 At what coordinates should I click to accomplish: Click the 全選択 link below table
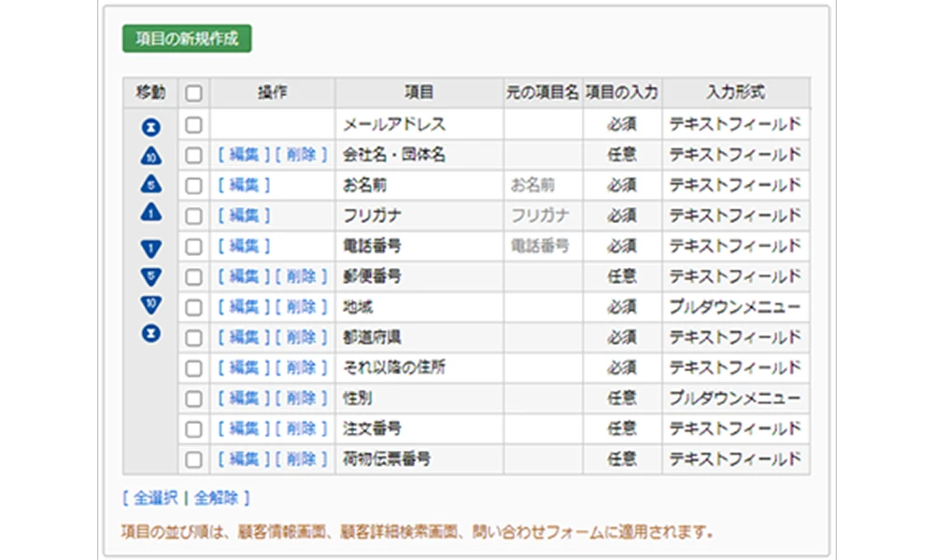[x=155, y=498]
